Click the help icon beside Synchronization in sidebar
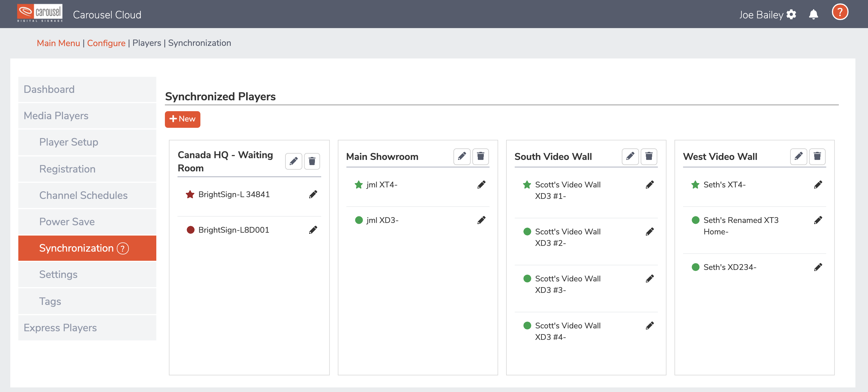Screen dimensions: 868x392 pyautogui.click(x=123, y=248)
